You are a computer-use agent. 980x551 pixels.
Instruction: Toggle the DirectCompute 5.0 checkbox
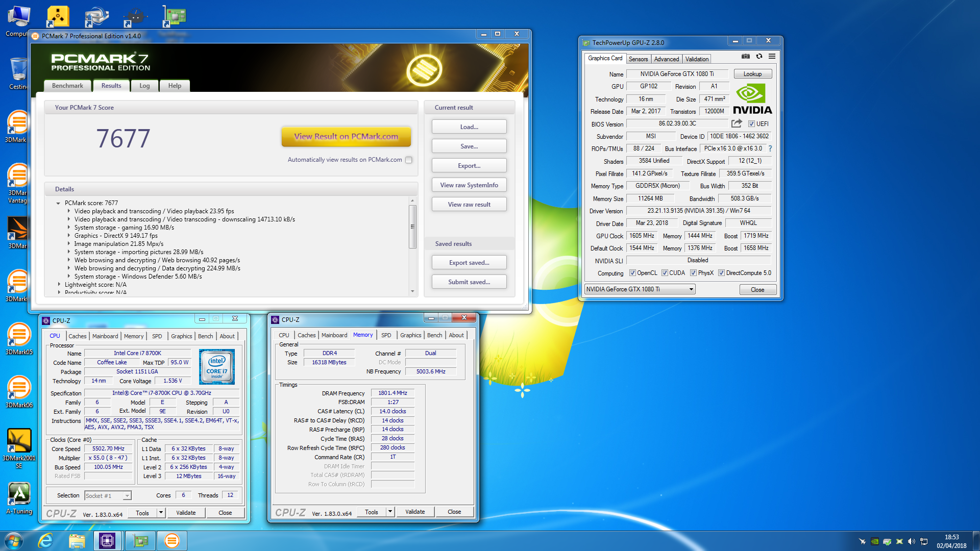[721, 273]
